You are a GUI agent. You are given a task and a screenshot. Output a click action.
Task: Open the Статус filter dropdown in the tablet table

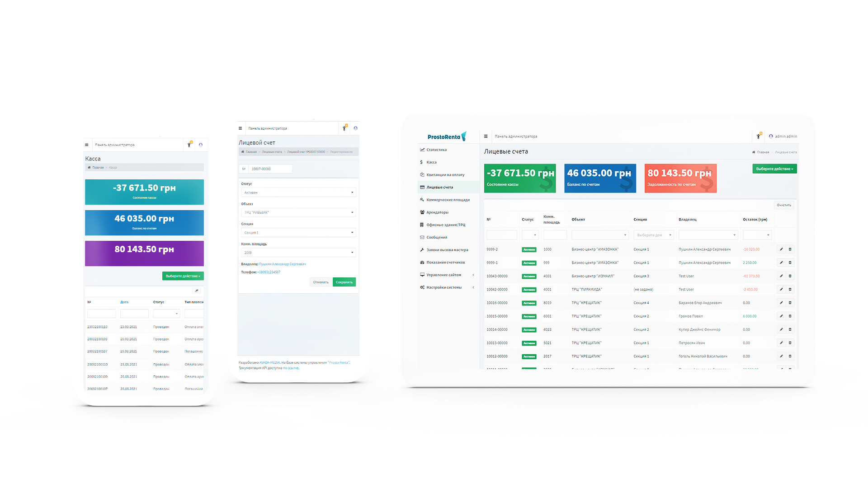point(530,235)
